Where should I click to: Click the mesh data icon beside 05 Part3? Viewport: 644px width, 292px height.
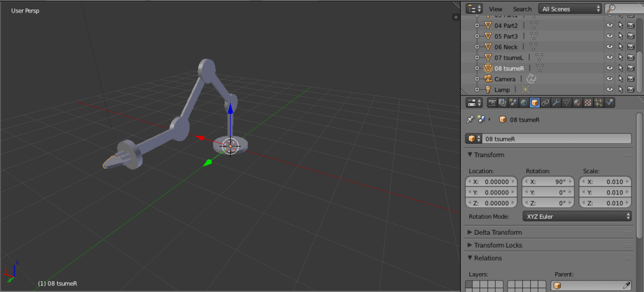pos(534,36)
